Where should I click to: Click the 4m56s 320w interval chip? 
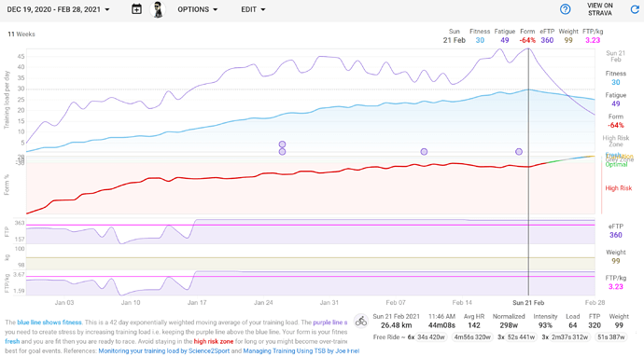472,337
